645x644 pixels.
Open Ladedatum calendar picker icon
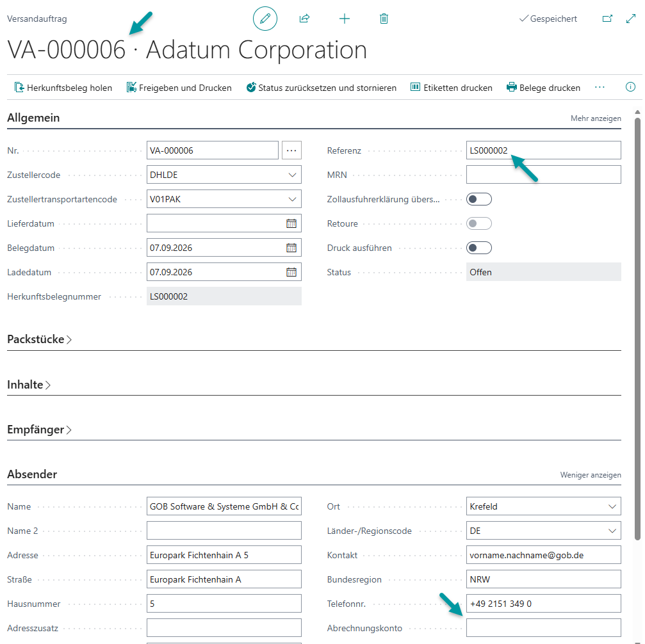(x=291, y=272)
